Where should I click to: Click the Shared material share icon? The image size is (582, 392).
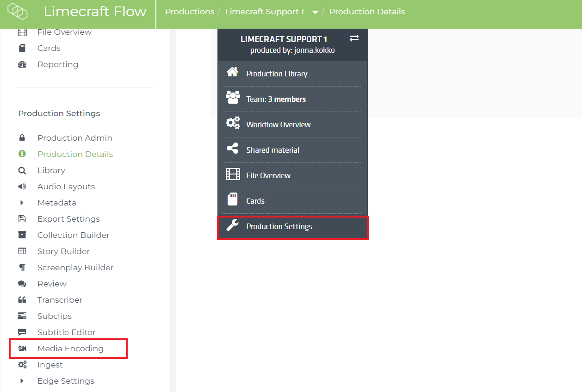[x=232, y=149]
